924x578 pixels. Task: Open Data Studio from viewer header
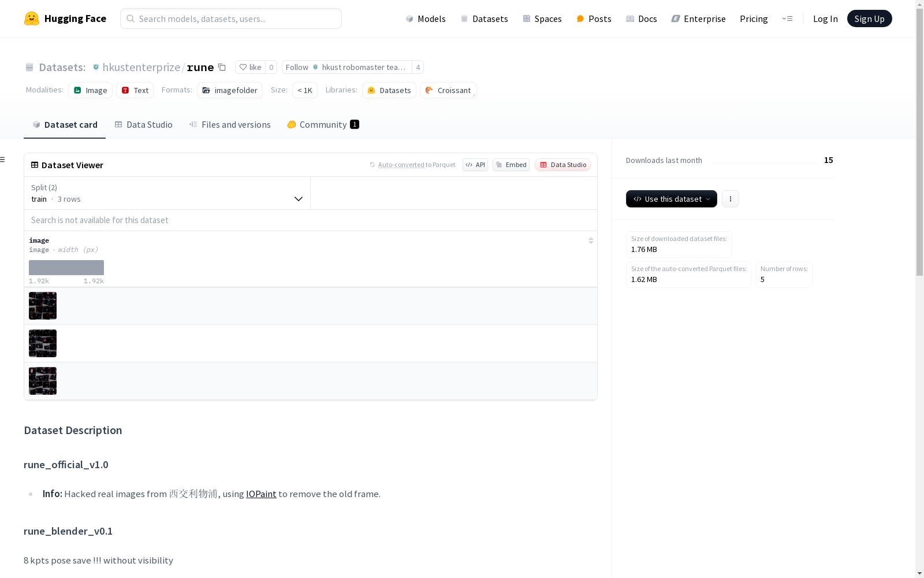point(563,165)
